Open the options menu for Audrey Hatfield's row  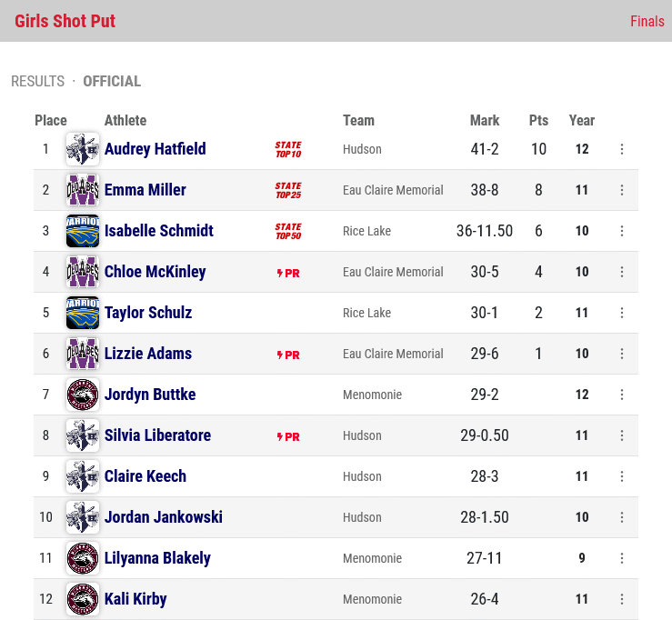[622, 149]
